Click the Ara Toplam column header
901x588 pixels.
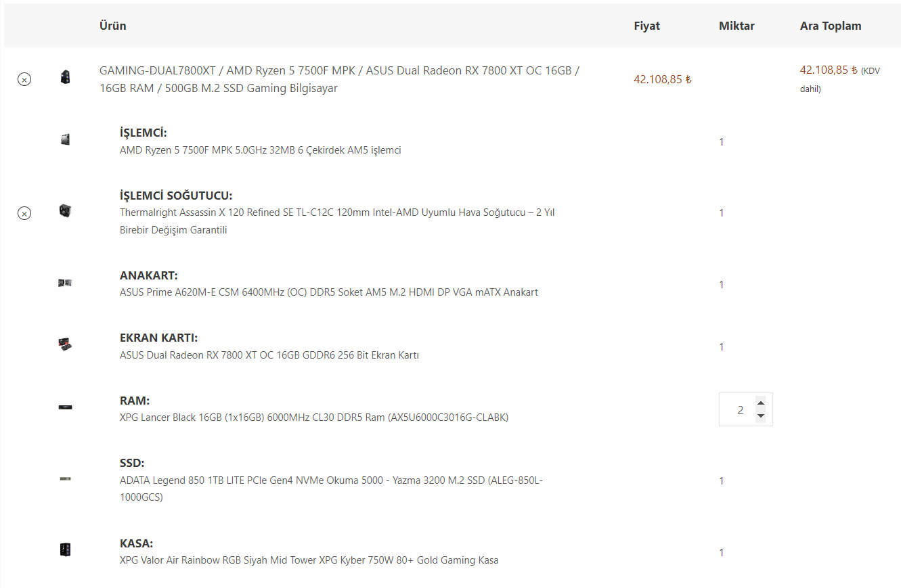831,26
